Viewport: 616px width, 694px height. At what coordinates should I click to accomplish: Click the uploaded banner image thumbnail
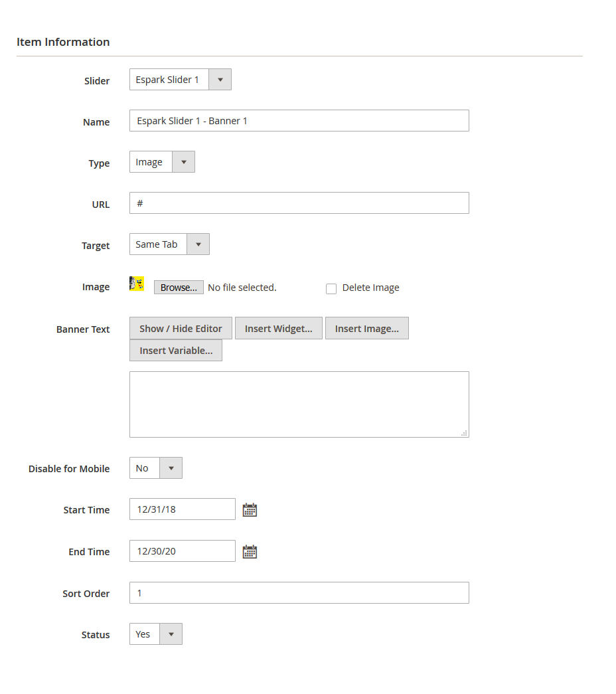tap(137, 284)
